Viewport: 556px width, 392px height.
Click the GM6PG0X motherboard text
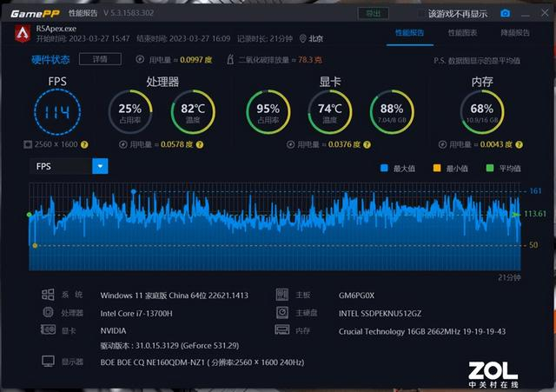356,296
